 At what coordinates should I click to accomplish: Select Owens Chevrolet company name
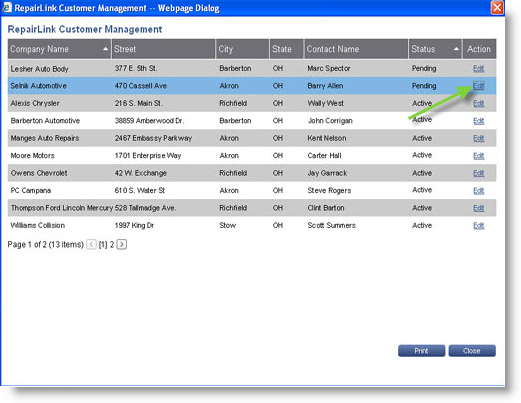coord(39,173)
